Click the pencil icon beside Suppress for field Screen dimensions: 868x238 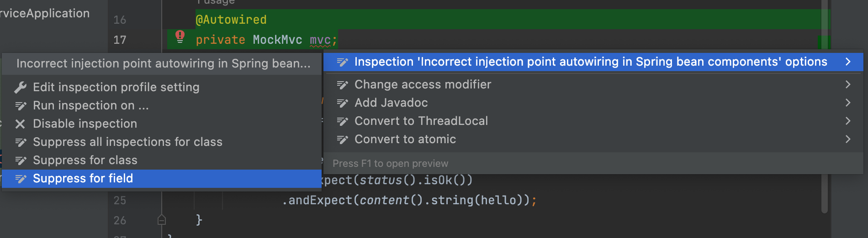pyautogui.click(x=21, y=179)
